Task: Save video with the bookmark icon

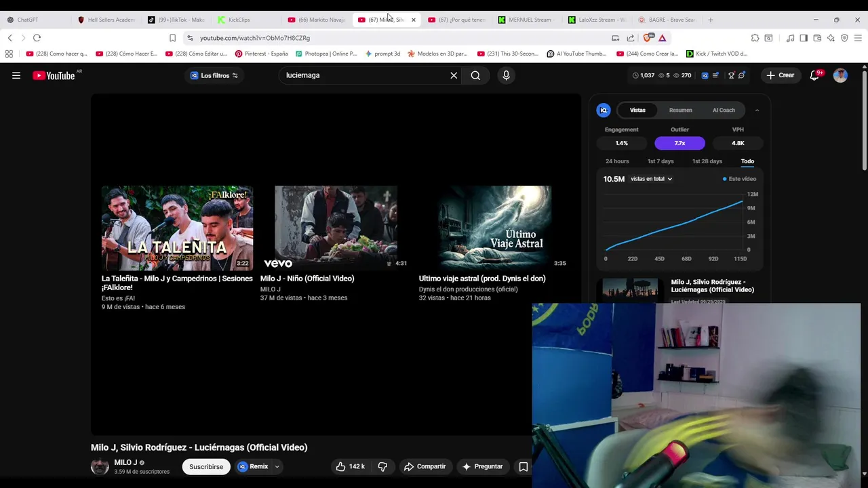Action: (x=523, y=466)
